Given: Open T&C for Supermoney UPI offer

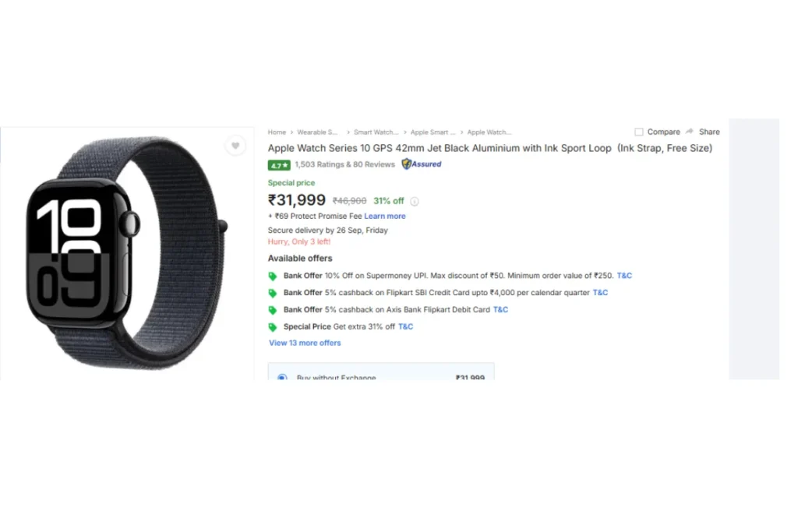Looking at the screenshot, I should tap(625, 276).
